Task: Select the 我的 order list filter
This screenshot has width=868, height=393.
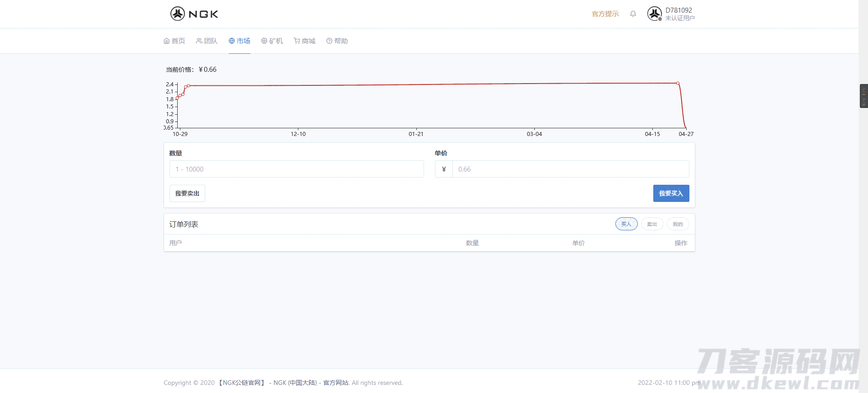Action: click(678, 224)
